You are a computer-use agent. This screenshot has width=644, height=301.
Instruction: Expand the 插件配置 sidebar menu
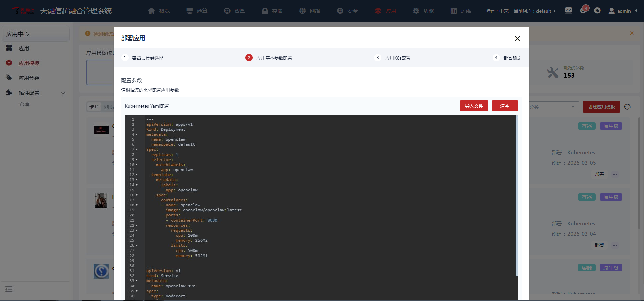click(x=63, y=93)
